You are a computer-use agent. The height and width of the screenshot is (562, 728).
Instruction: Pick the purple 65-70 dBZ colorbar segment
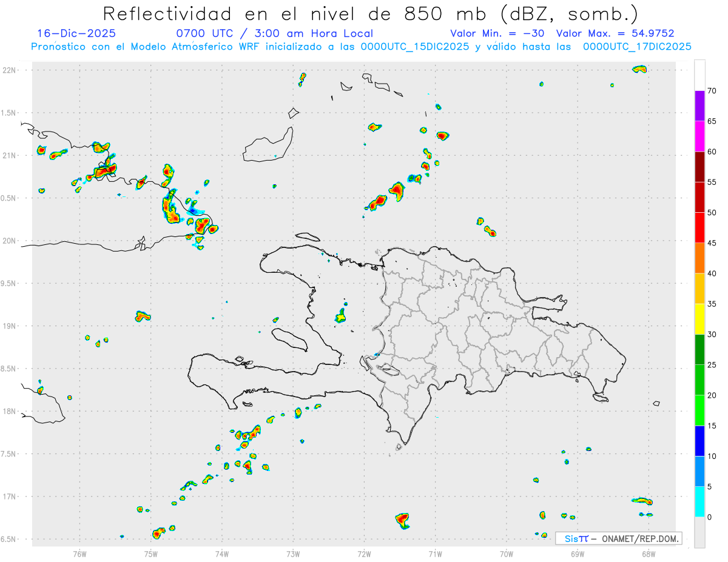pyautogui.click(x=699, y=106)
